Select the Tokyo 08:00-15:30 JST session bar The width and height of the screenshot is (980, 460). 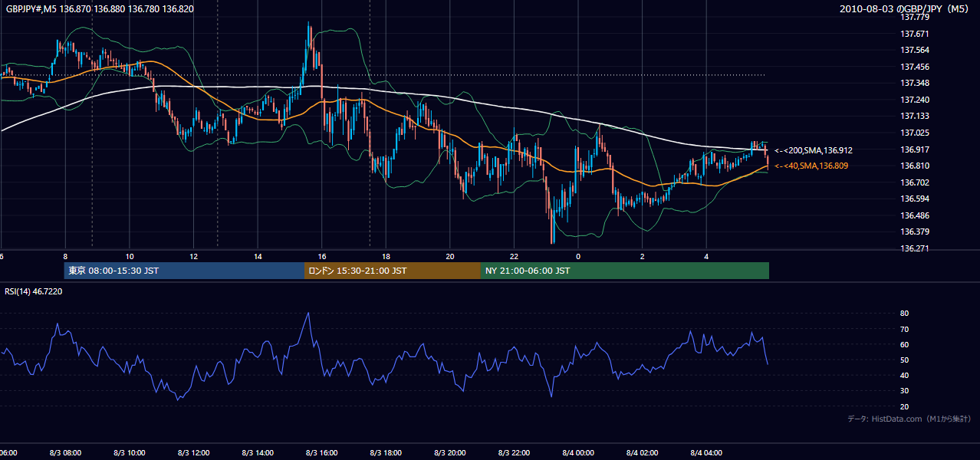click(x=184, y=271)
